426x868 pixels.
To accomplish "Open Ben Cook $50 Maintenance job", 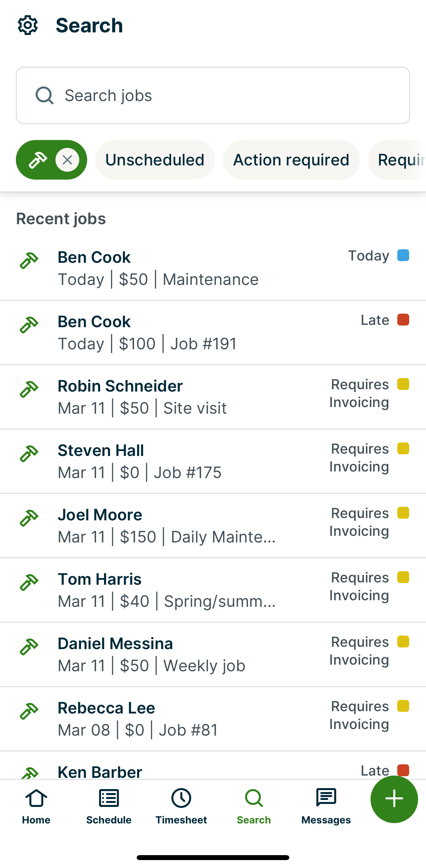I will click(x=159, y=268).
